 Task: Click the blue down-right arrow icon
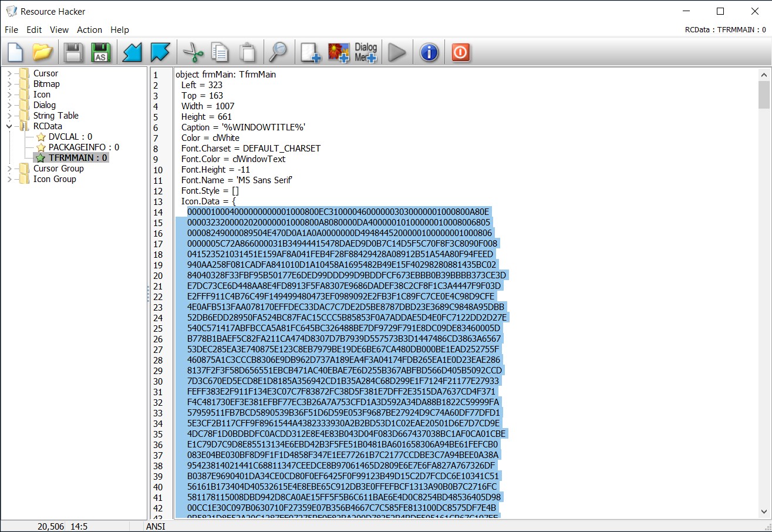click(160, 52)
